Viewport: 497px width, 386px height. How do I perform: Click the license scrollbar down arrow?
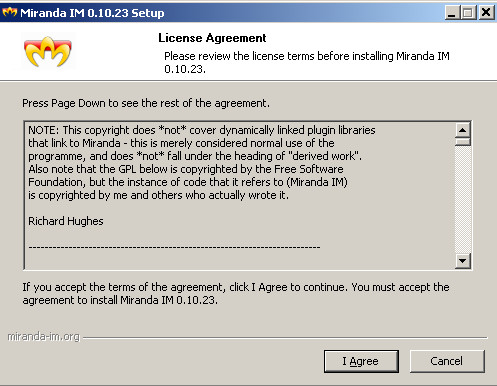[463, 260]
